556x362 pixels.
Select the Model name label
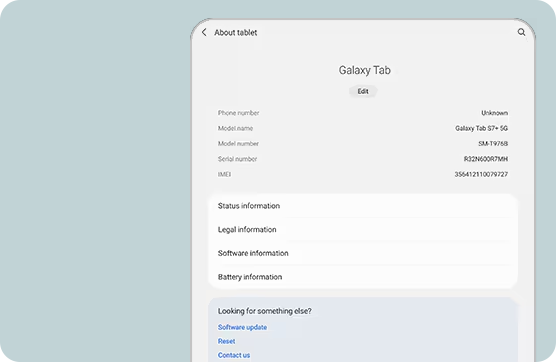pyautogui.click(x=235, y=128)
